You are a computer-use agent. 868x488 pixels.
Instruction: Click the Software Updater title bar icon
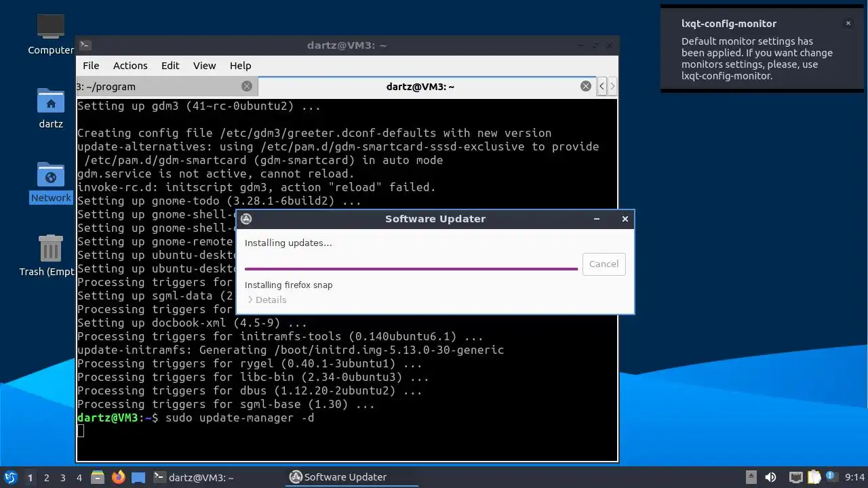pyautogui.click(x=247, y=218)
